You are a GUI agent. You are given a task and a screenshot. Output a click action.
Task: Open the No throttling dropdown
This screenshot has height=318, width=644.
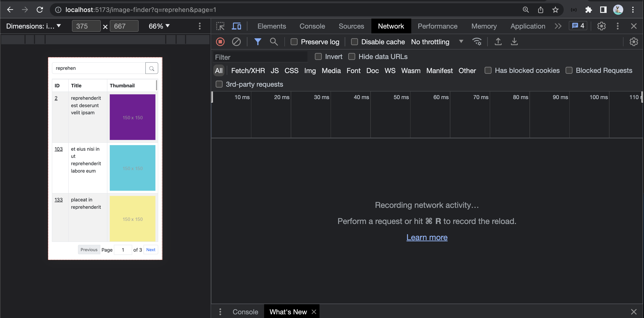click(437, 42)
